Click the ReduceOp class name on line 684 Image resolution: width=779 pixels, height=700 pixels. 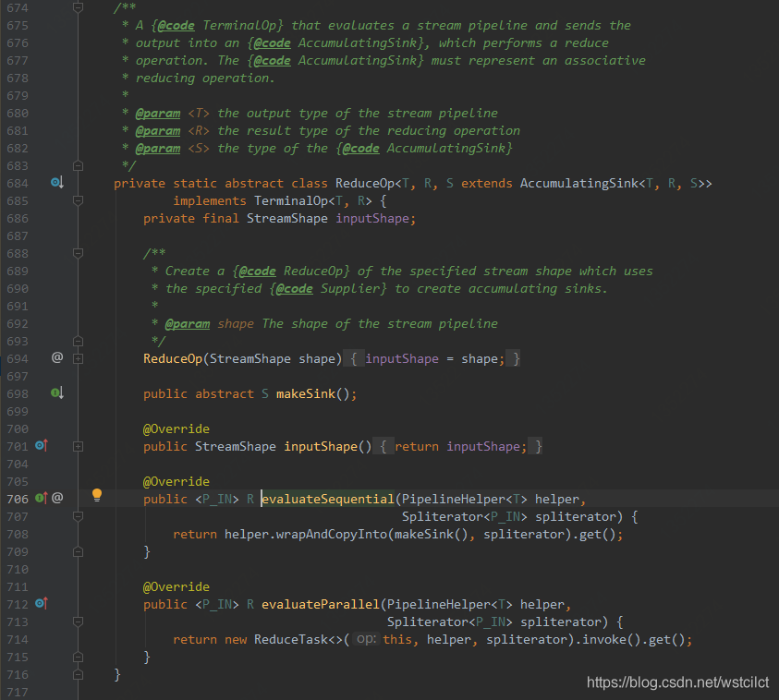click(x=365, y=184)
